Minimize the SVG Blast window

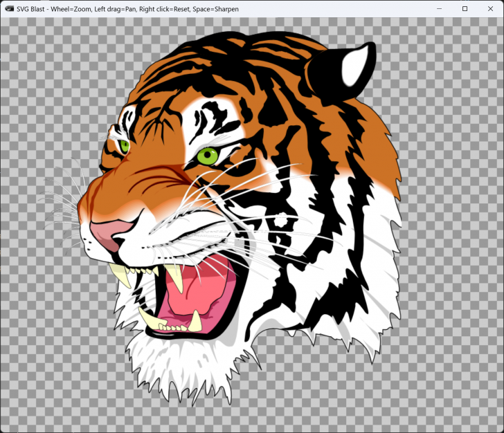point(439,9)
